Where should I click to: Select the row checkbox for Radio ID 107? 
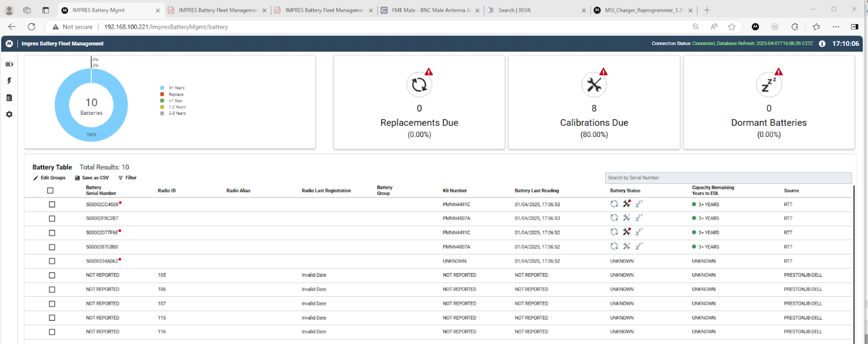pyautogui.click(x=52, y=304)
